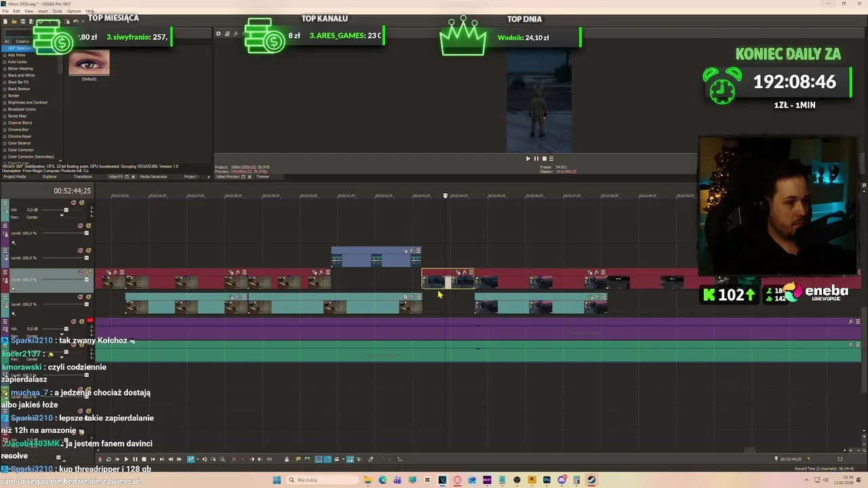The width and height of the screenshot is (868, 488).
Task: Toggle external monitor preview icon
Action: pos(227,33)
